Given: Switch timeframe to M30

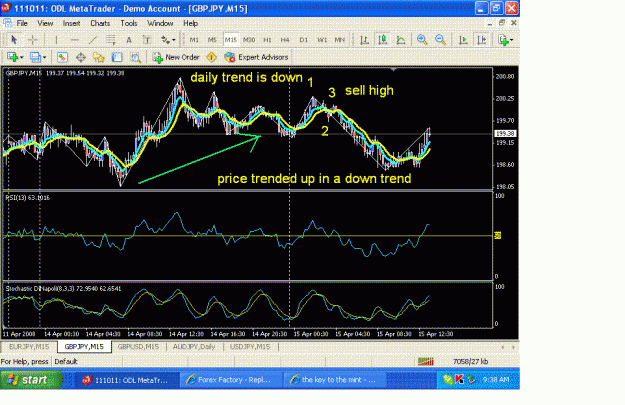Looking at the screenshot, I should coord(249,40).
